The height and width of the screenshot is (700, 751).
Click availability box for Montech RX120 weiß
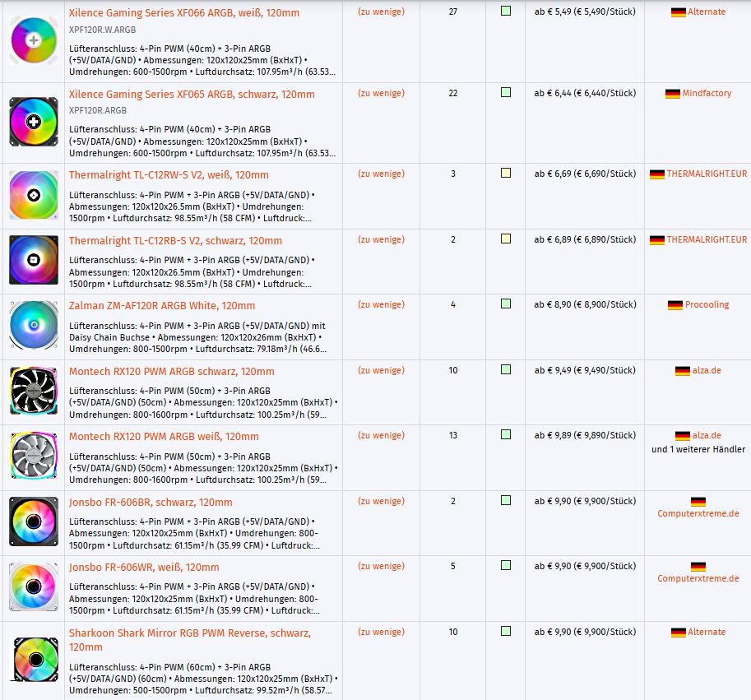[506, 434]
